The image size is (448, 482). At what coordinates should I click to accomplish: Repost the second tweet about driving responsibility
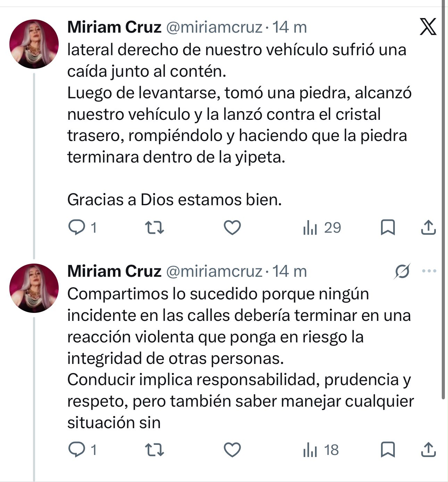[154, 450]
